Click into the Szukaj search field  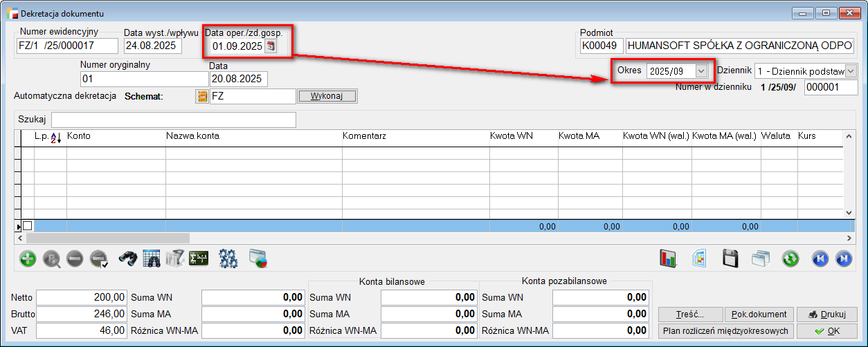coord(173,120)
